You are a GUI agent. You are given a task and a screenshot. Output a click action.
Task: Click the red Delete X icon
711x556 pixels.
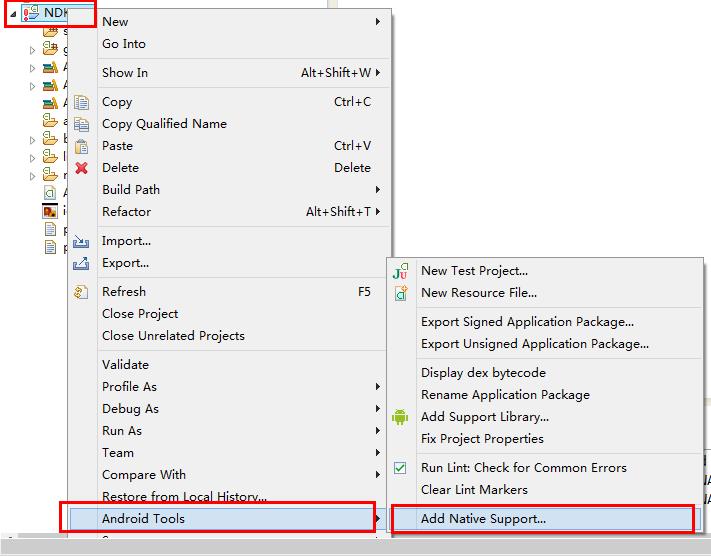click(81, 168)
